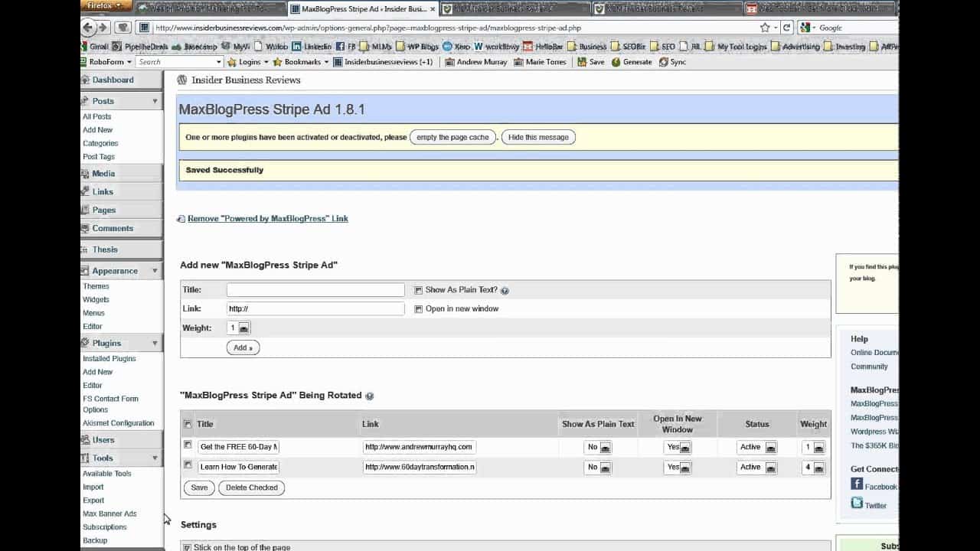Click help icon next to Being Rotated heading
This screenshot has height=551, width=980.
(x=370, y=396)
